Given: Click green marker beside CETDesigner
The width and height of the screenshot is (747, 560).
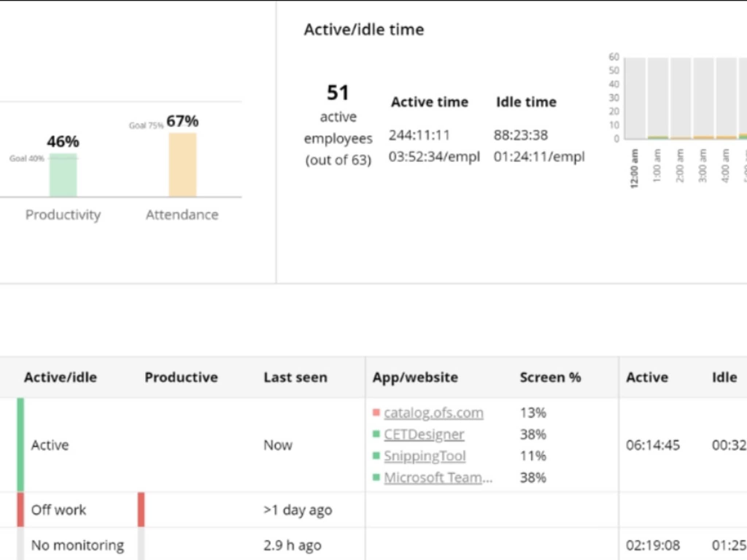Looking at the screenshot, I should pyautogui.click(x=376, y=434).
